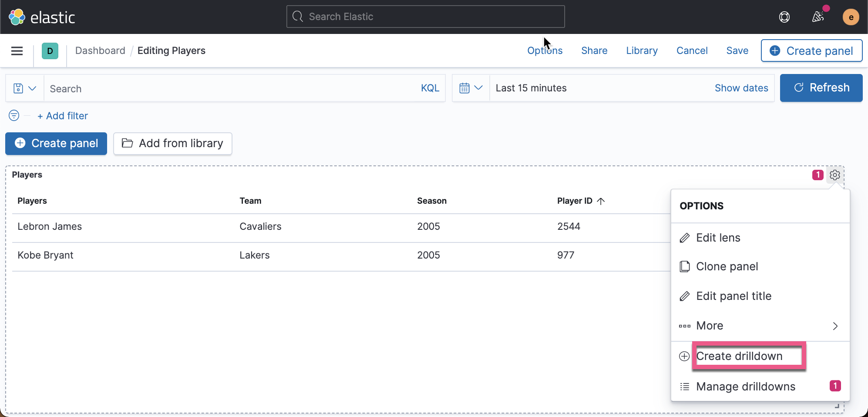The width and height of the screenshot is (868, 417).
Task: Click the 977 Player ID cell
Action: click(x=565, y=255)
